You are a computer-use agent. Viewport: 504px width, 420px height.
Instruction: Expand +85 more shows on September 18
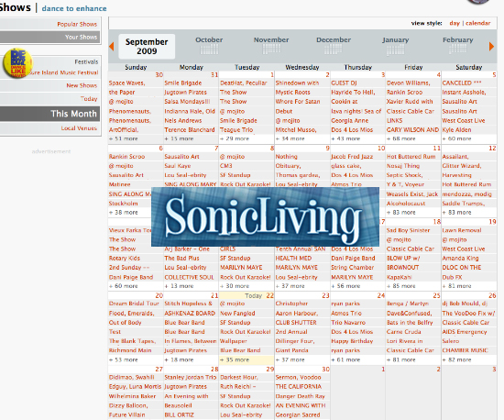click(401, 286)
